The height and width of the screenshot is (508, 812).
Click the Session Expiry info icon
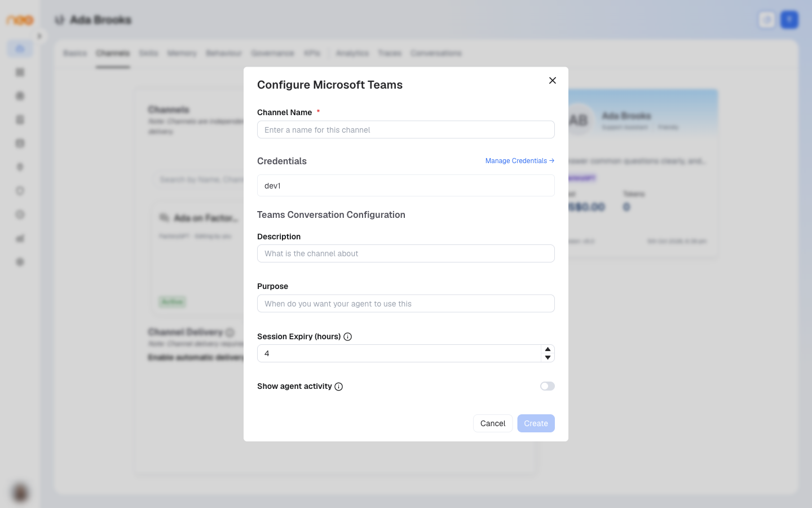coord(348,337)
